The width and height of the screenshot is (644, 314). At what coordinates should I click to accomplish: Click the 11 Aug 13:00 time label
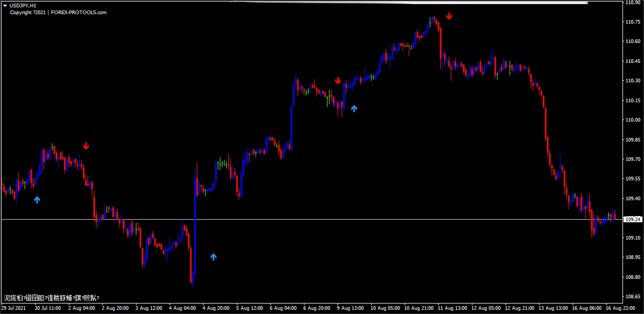click(452, 309)
